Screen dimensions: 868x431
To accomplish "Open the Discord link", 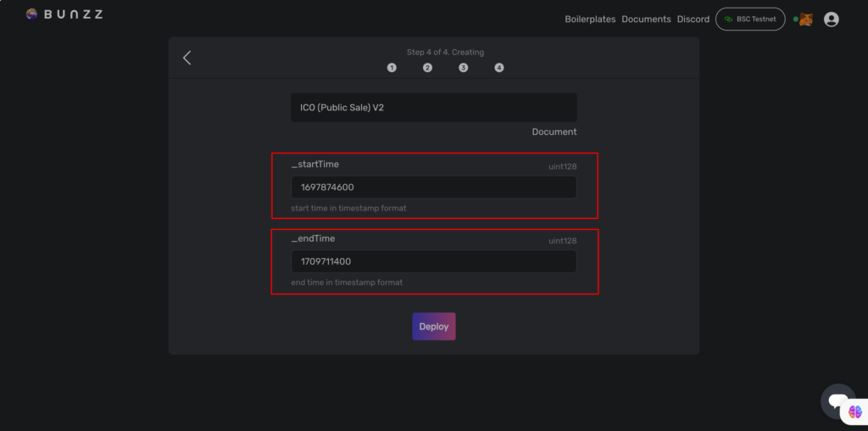I will pyautogui.click(x=693, y=20).
